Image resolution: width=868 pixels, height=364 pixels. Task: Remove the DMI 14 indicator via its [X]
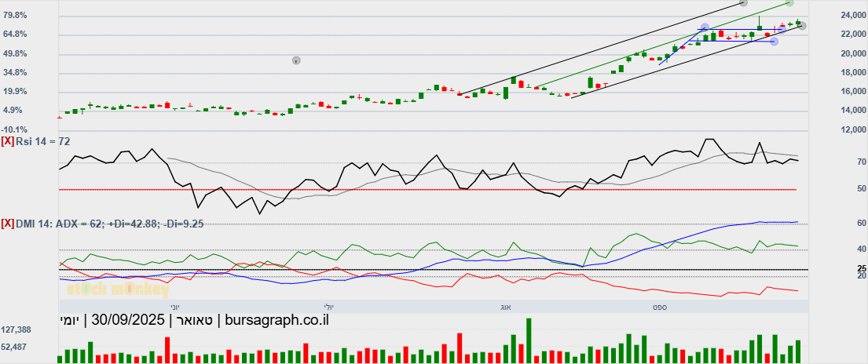pyautogui.click(x=8, y=224)
